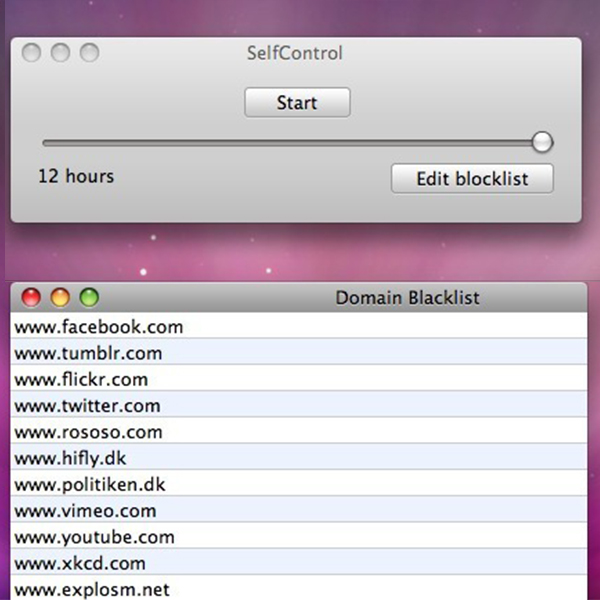Select the www.rososo.com row

pyautogui.click(x=299, y=431)
